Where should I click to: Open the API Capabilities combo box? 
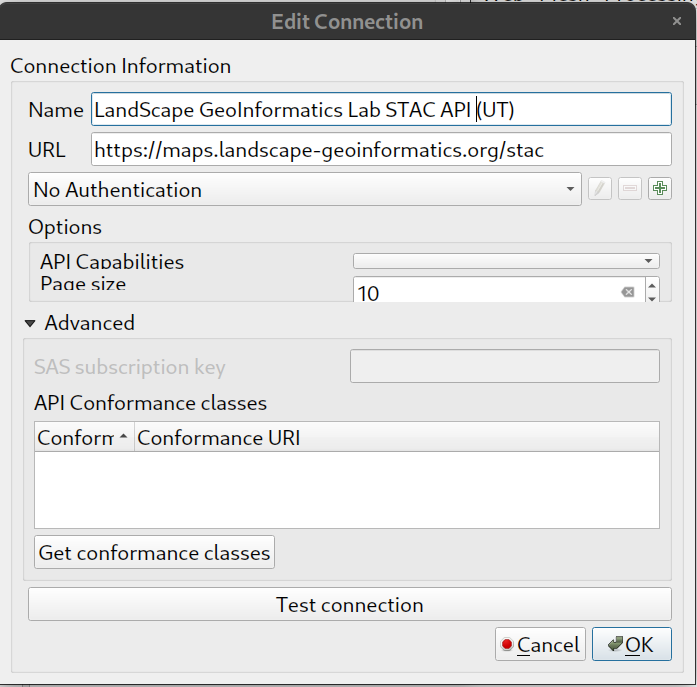(506, 261)
